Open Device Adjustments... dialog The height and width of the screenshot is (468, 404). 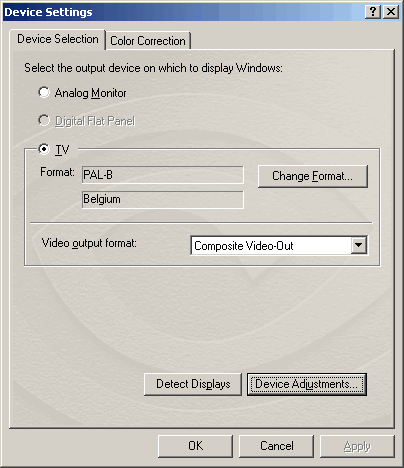(307, 384)
